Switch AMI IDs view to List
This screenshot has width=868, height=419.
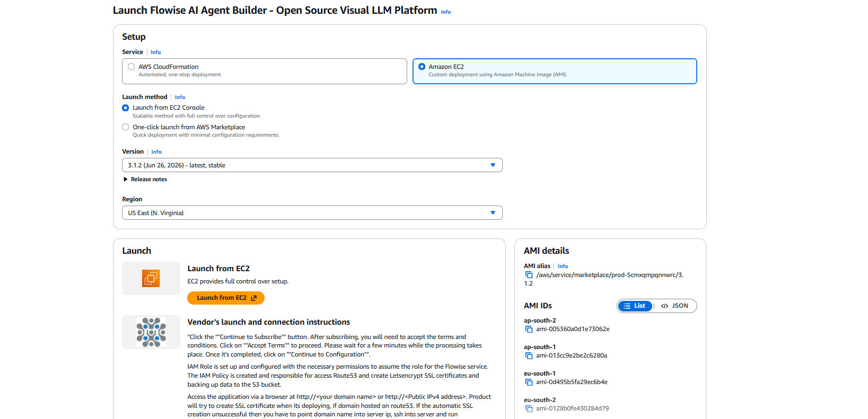point(635,306)
